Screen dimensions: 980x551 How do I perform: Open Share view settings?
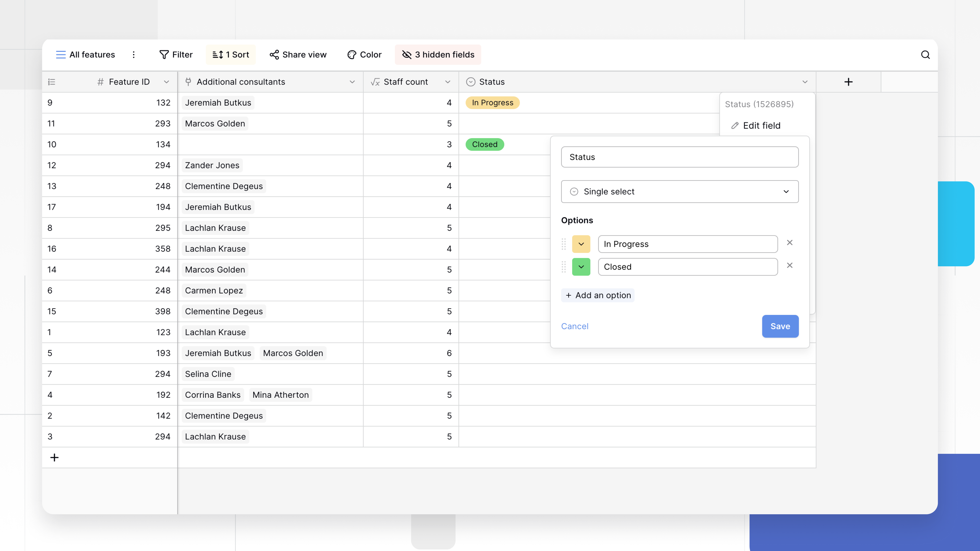[298, 54]
